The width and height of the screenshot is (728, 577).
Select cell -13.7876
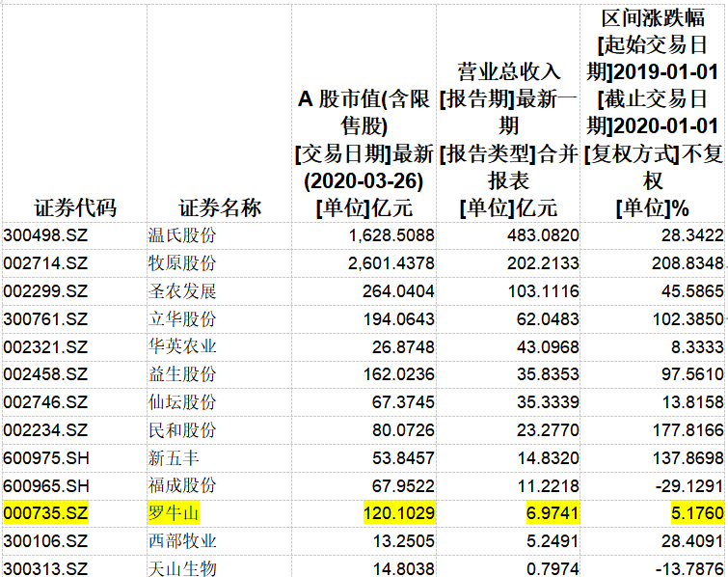pos(653,566)
